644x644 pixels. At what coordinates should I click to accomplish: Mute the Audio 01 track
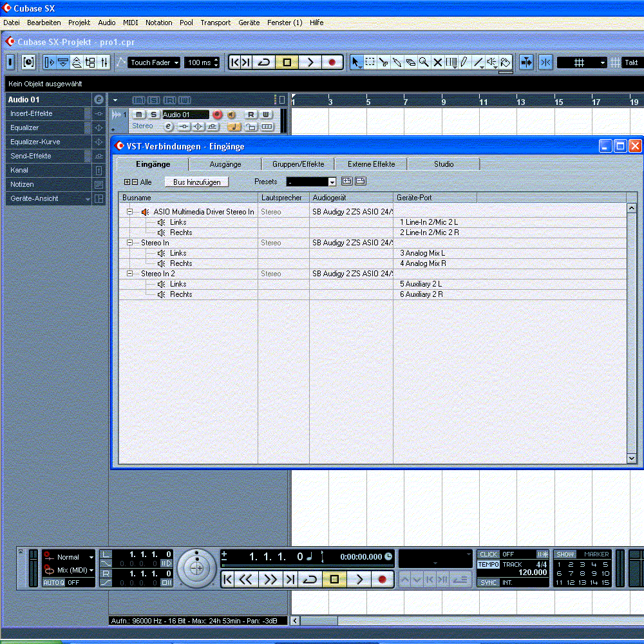139,115
